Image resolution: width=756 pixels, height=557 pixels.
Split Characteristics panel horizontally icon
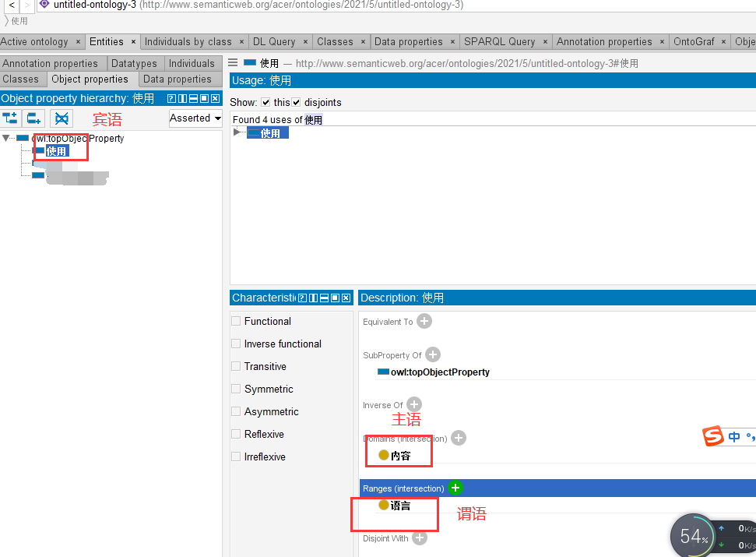tap(325, 298)
